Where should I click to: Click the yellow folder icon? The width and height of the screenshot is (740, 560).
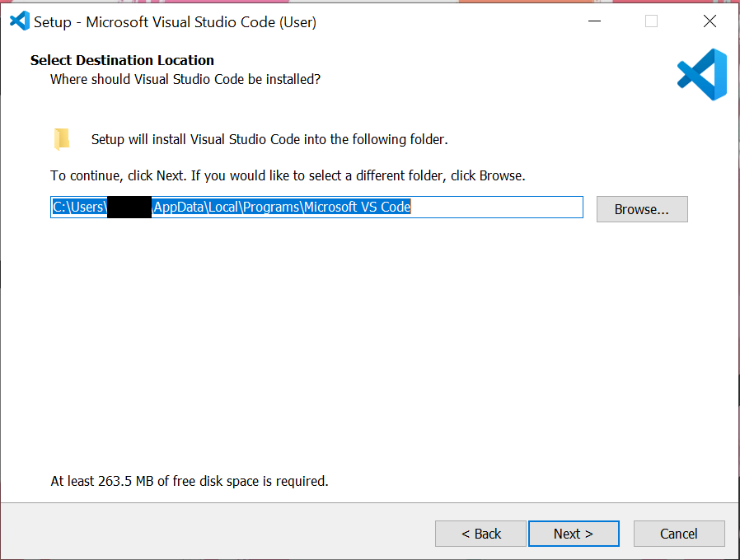pyautogui.click(x=62, y=139)
